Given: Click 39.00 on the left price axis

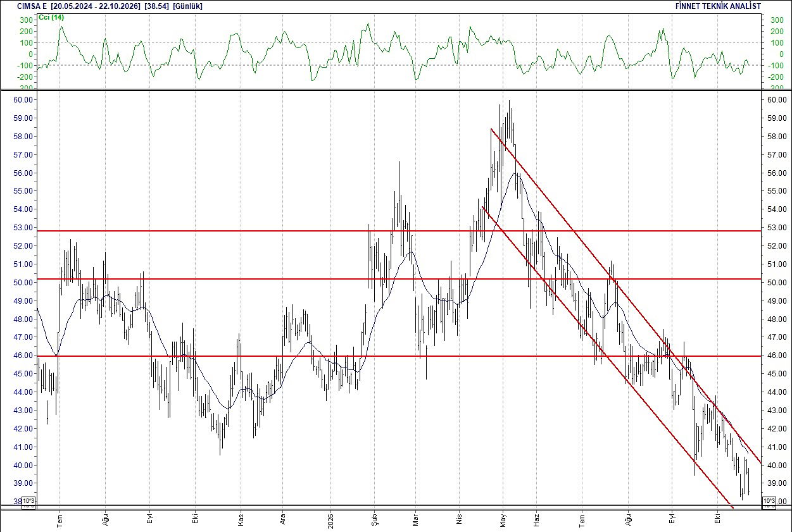Looking at the screenshot, I should tap(22, 483).
